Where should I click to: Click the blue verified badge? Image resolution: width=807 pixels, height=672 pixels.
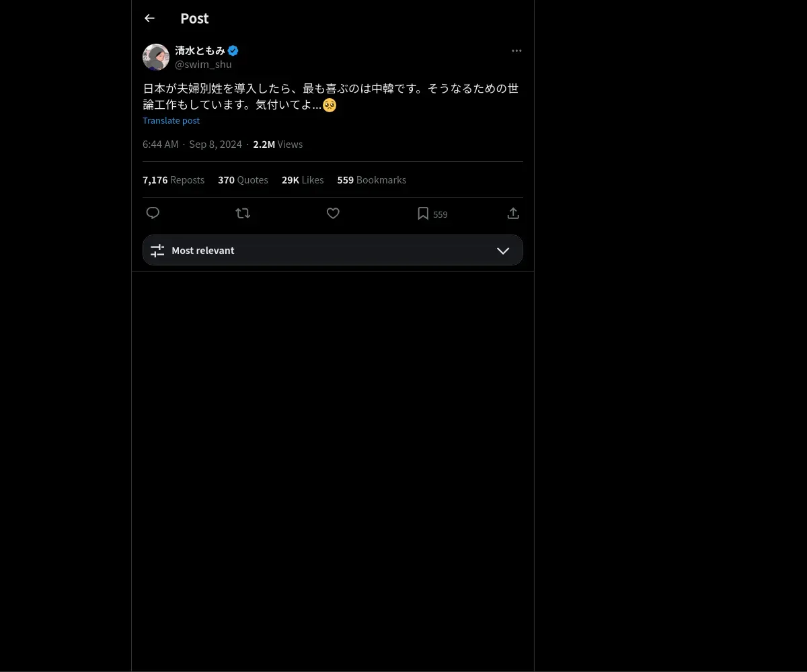point(233,50)
